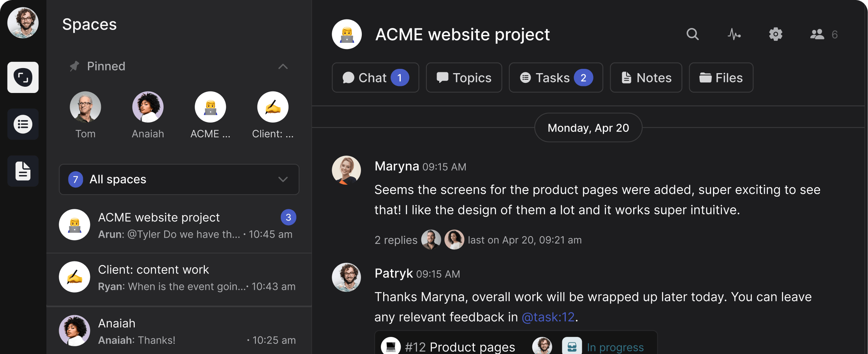Click the app logo at the top left

pyautogui.click(x=23, y=77)
